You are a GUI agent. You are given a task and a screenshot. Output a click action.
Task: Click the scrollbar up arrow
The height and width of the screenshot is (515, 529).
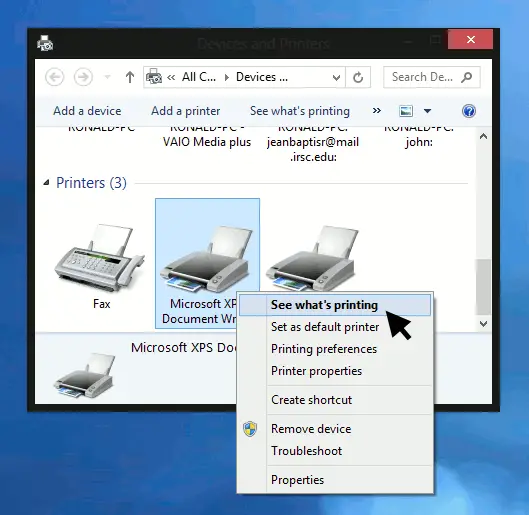point(483,136)
